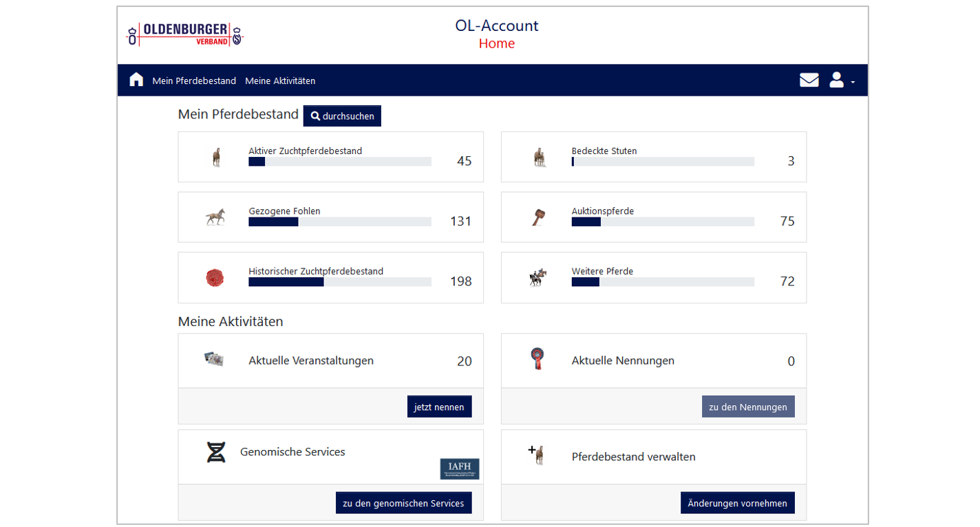
Task: Click the Oldenburger Verband logo
Action: coord(185,34)
